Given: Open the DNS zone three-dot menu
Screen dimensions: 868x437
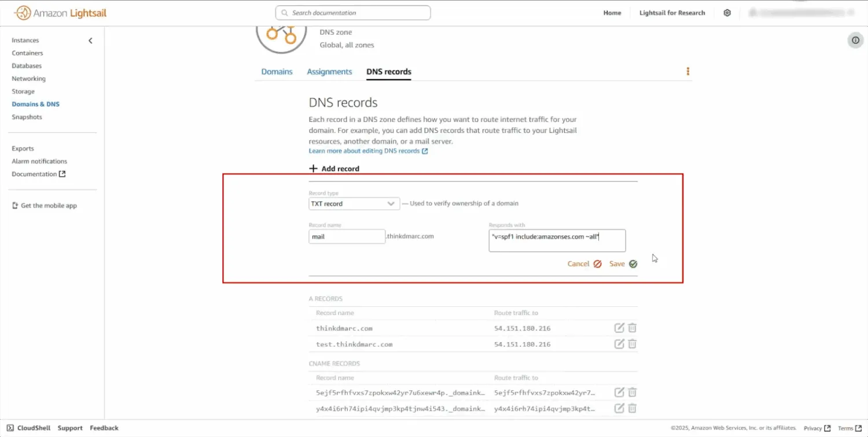Looking at the screenshot, I should [688, 71].
